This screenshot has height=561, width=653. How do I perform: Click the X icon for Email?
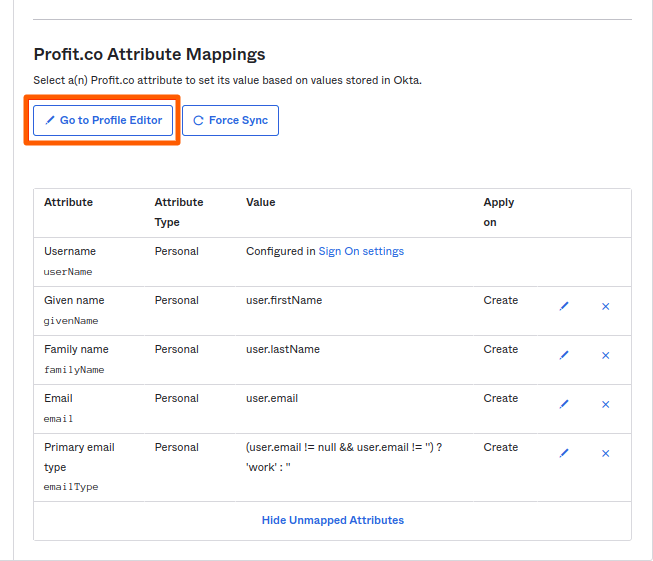[x=605, y=404]
